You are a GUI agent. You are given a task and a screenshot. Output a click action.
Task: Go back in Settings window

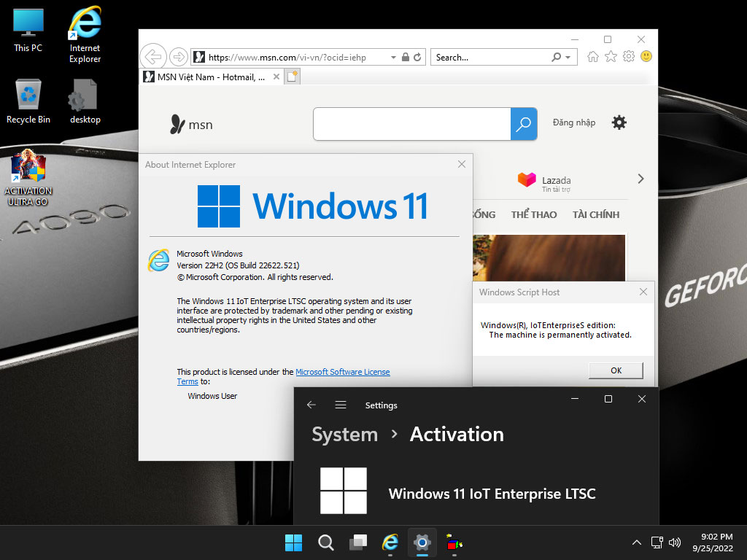click(x=311, y=405)
